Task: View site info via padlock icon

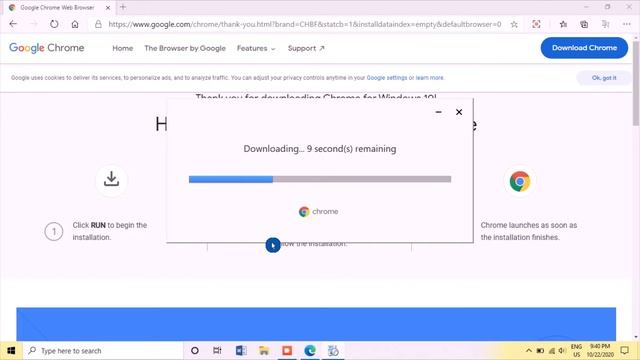Action: (x=98, y=24)
